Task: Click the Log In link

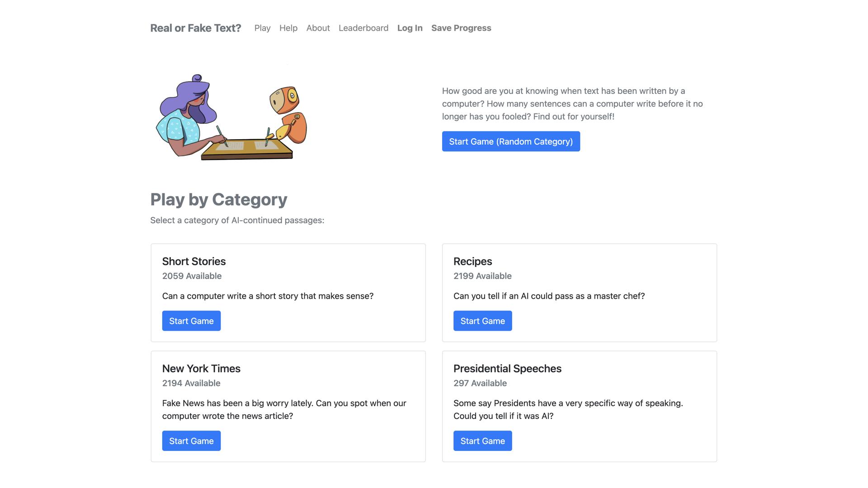Action: coord(410,28)
